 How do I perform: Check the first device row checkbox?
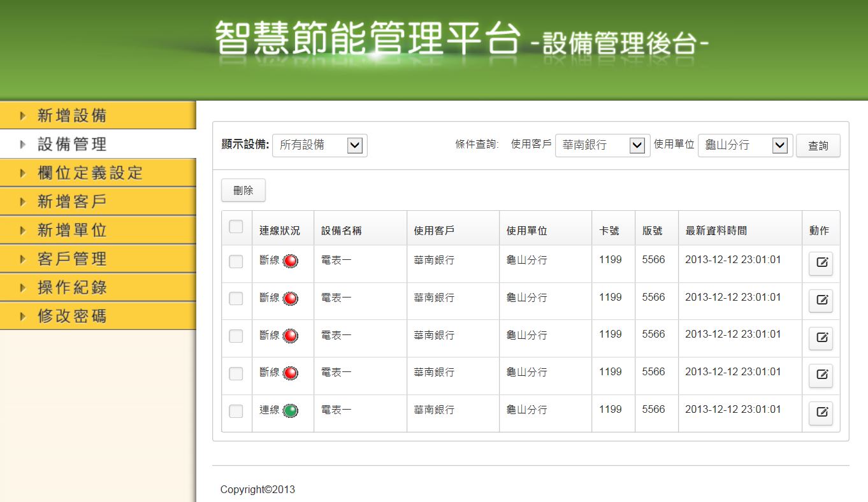click(x=236, y=261)
